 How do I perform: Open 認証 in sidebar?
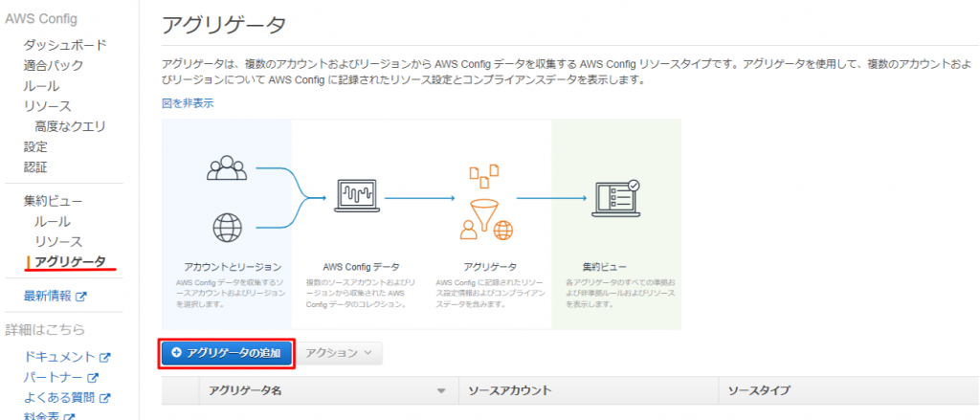tap(35, 167)
